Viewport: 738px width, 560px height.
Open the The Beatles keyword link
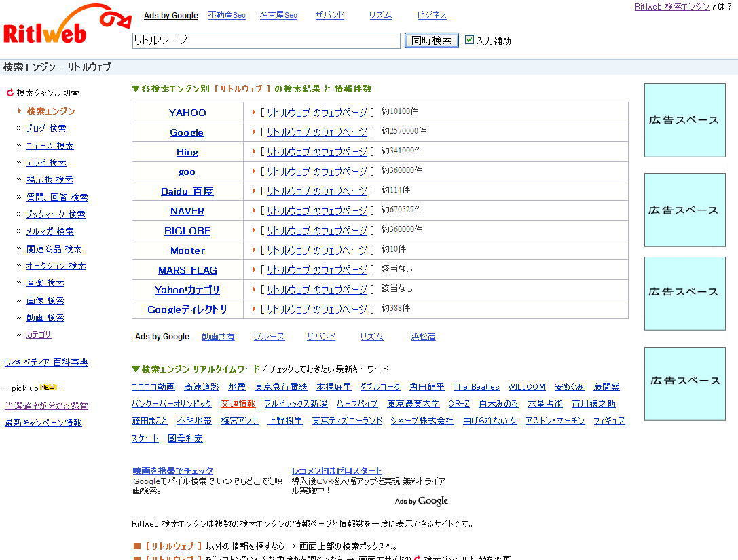[476, 387]
